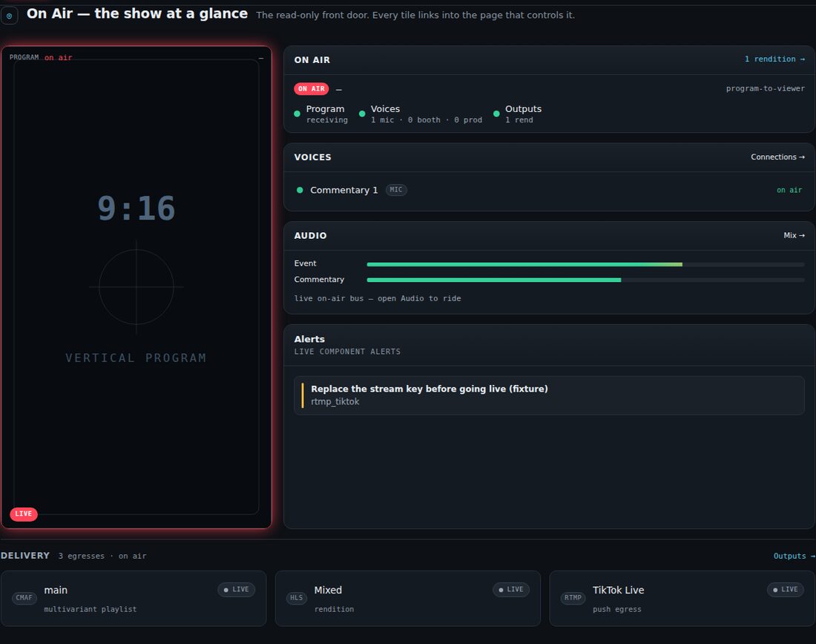Click the red LIVE badge on program preview
This screenshot has width=816, height=644.
pos(24,514)
